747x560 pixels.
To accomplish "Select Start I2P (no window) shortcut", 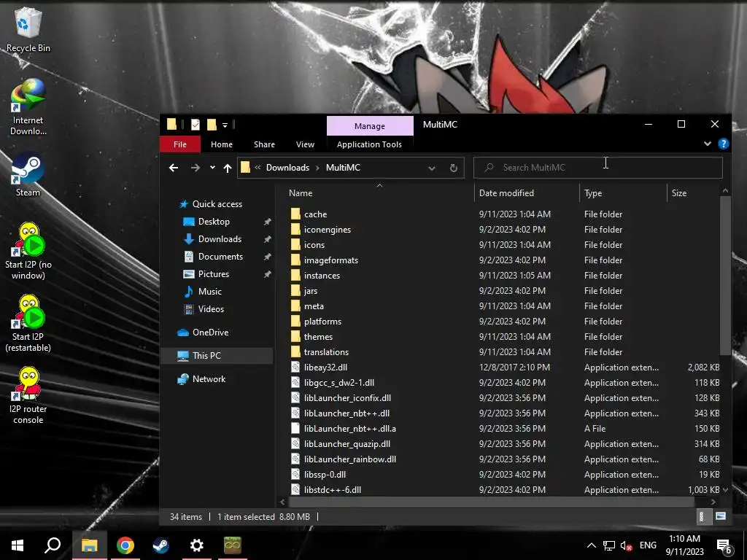I will [28, 252].
